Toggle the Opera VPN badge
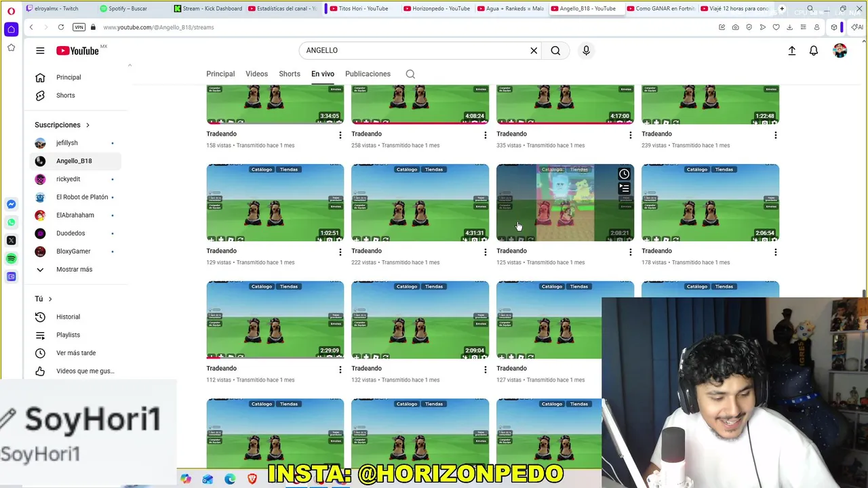The height and width of the screenshot is (488, 868). (79, 27)
